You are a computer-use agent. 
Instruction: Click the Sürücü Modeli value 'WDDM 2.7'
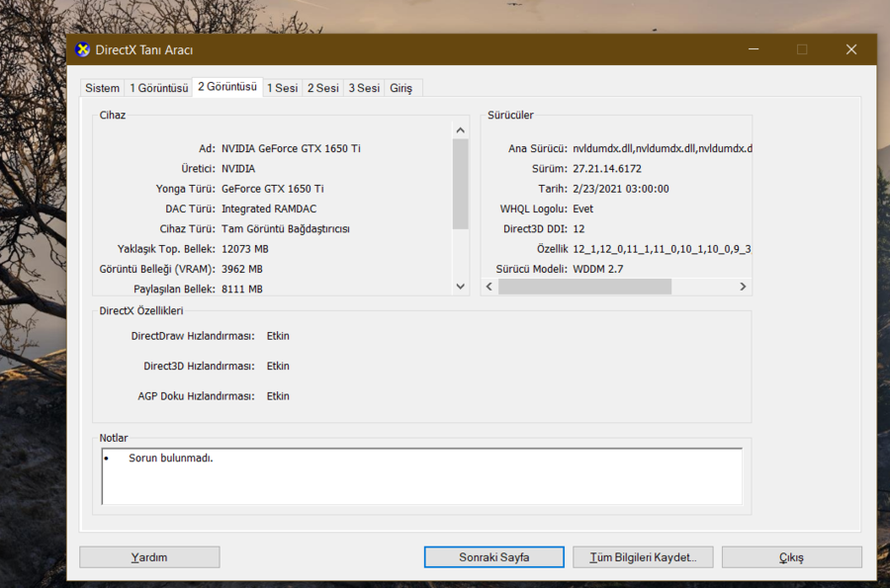pos(597,269)
